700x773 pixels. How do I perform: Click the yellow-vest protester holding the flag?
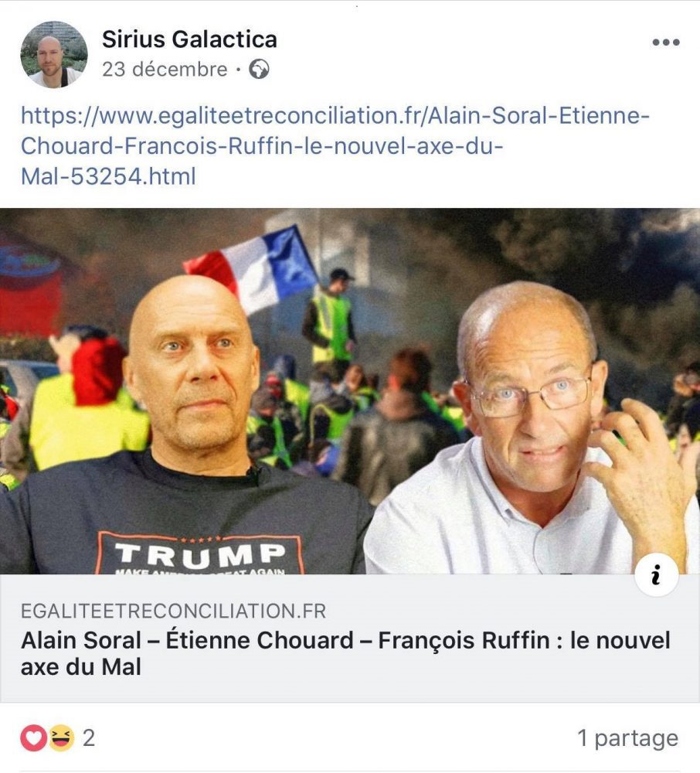click(x=329, y=321)
